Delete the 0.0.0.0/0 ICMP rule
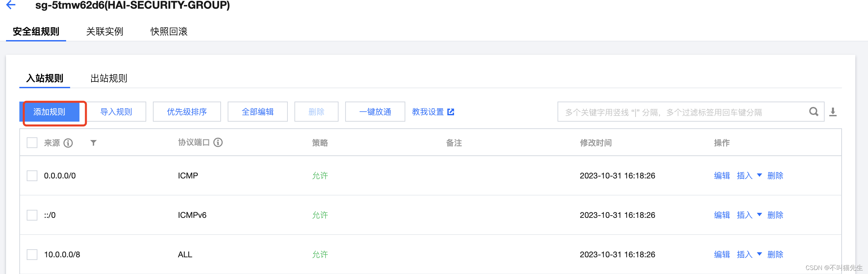This screenshot has height=274, width=868. pyautogui.click(x=775, y=175)
